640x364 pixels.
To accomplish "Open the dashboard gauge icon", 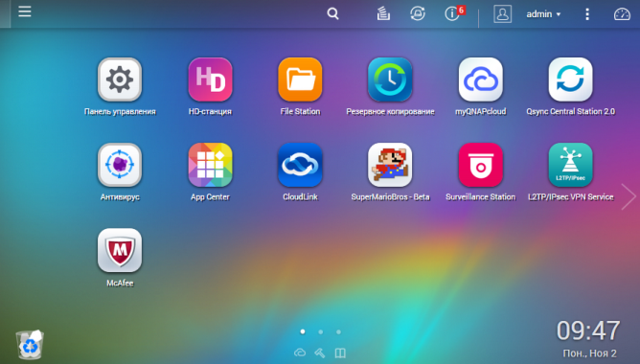I will pyautogui.click(x=622, y=14).
